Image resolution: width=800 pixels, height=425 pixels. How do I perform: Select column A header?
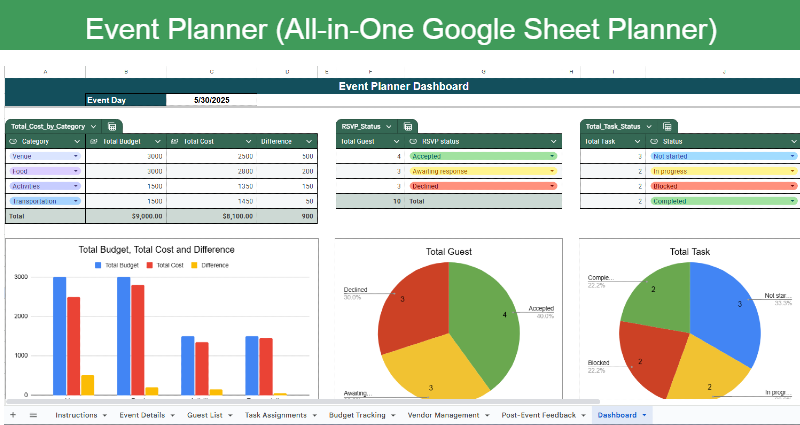click(45, 72)
